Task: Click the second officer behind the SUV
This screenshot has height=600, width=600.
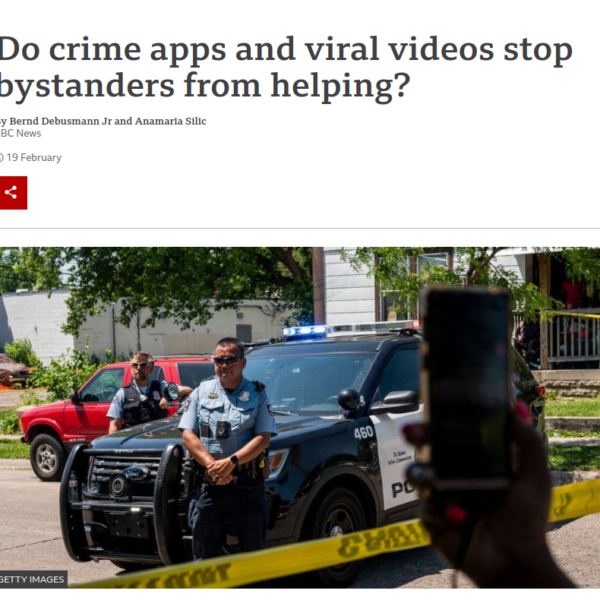Action: [145, 394]
